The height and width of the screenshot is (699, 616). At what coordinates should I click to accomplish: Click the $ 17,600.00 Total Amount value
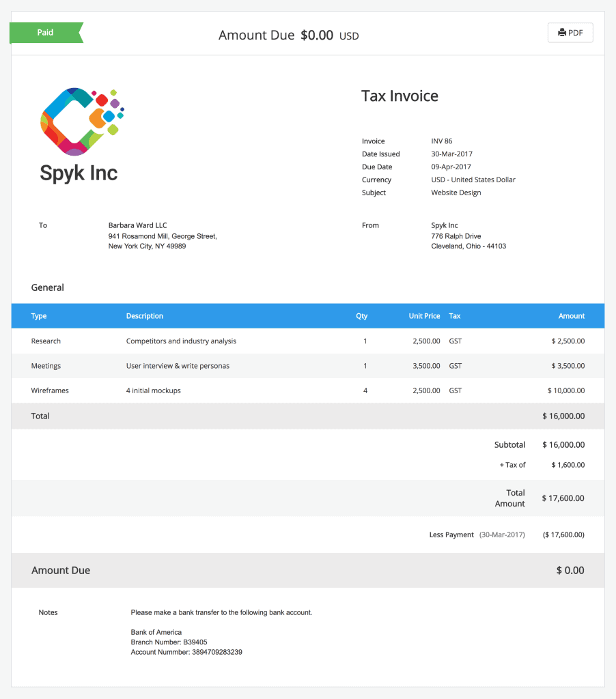click(x=563, y=498)
